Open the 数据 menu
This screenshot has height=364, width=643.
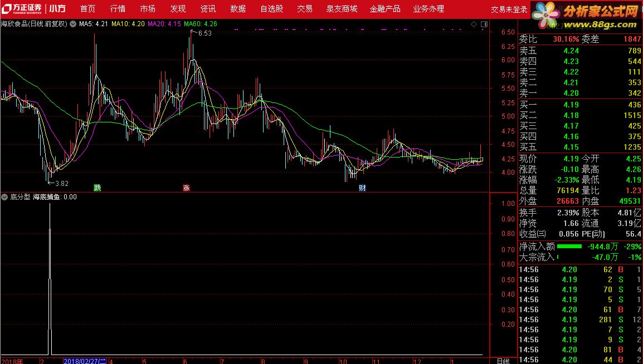click(238, 8)
